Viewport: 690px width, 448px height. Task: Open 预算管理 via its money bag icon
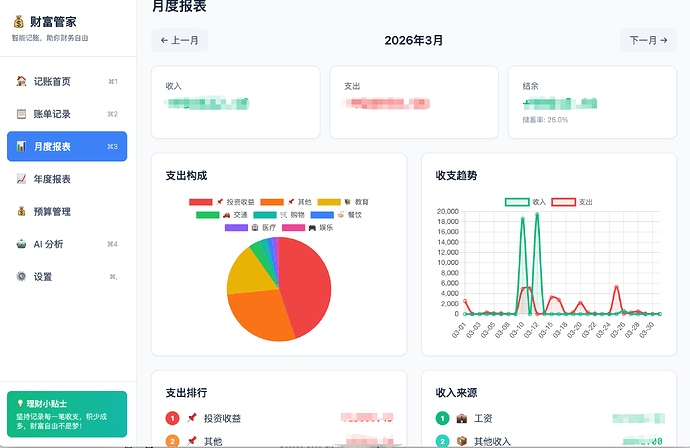(21, 211)
